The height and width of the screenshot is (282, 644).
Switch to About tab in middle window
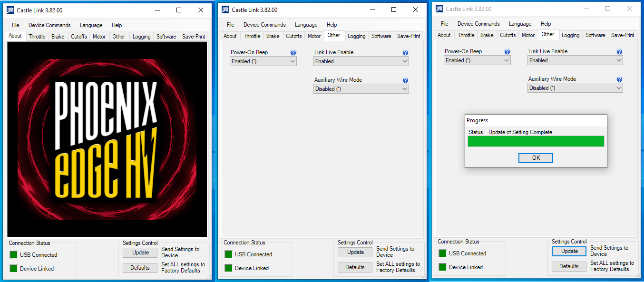tap(230, 36)
